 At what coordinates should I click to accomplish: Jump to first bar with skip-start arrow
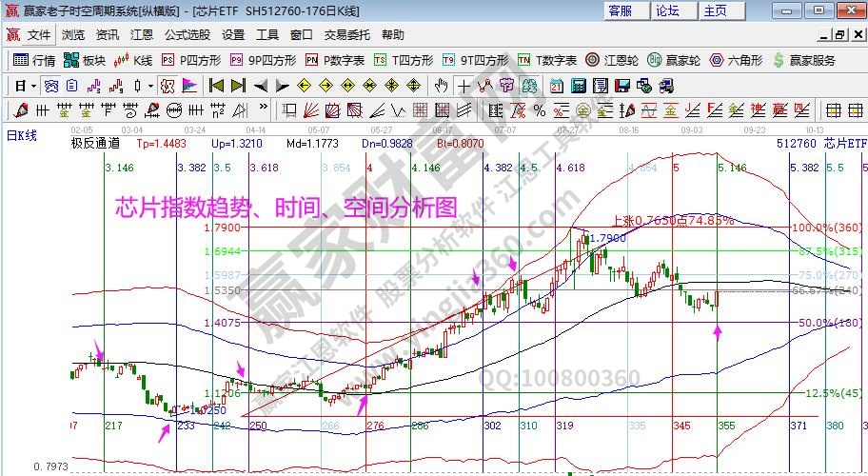(217, 85)
